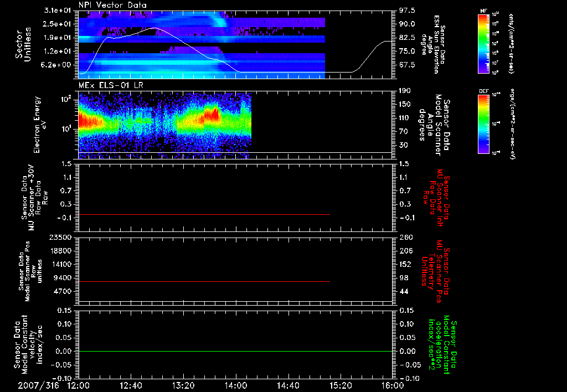
Task: Select the 'MEx ELS-01 LR' panel title
Action: pos(111,86)
